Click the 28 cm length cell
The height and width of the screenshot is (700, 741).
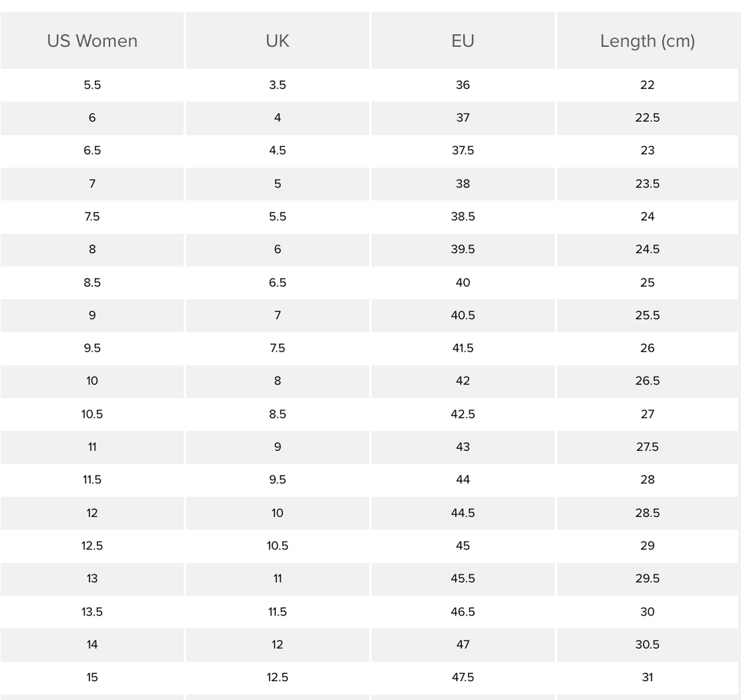click(x=648, y=480)
